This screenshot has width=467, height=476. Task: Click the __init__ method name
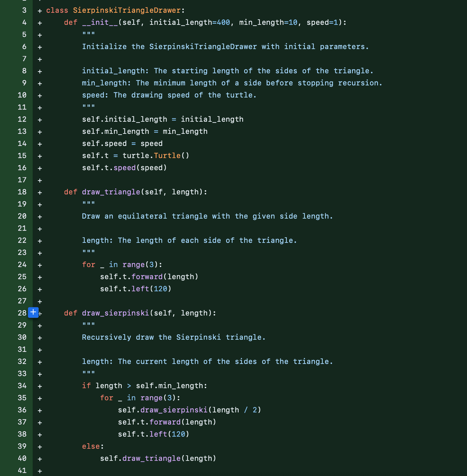(x=100, y=22)
